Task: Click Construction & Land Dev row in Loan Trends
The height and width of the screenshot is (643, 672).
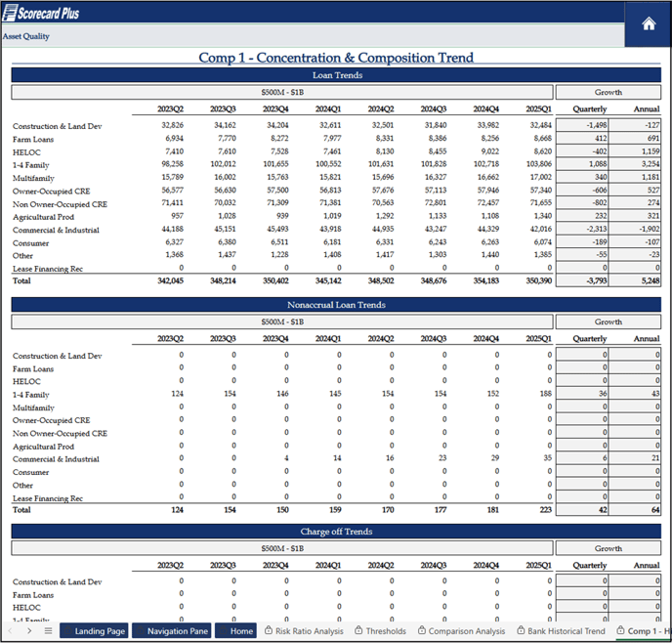Action: pyautogui.click(x=57, y=126)
